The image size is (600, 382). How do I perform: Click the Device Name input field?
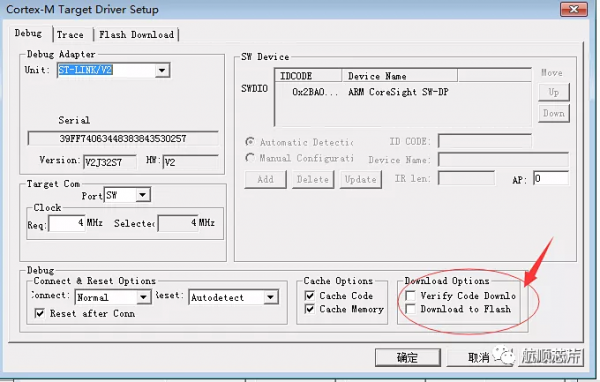[503, 159]
